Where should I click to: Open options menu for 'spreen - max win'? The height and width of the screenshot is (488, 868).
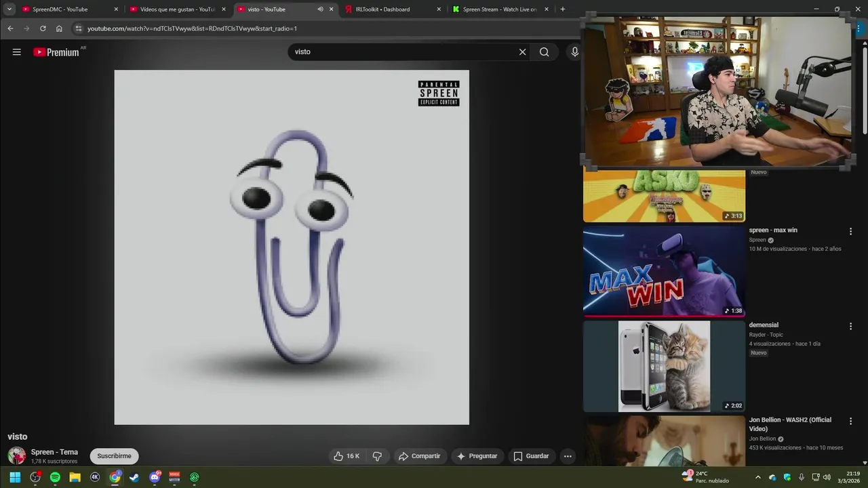(850, 232)
